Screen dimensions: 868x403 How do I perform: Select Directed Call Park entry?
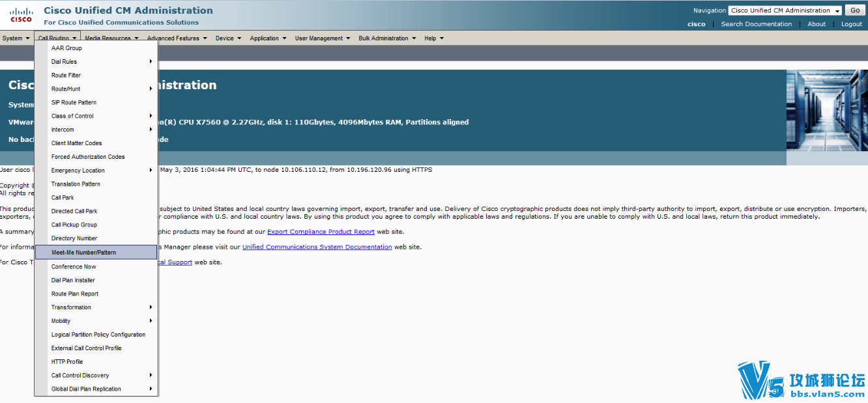coord(96,212)
